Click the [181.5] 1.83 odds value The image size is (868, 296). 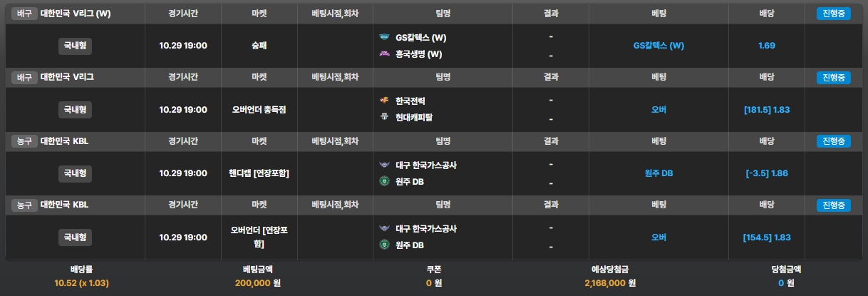point(767,110)
